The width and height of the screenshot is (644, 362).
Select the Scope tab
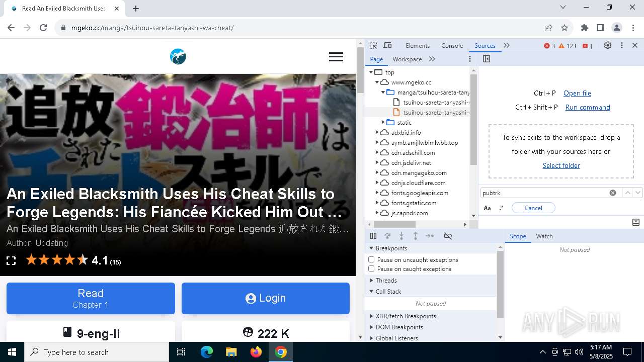518,236
